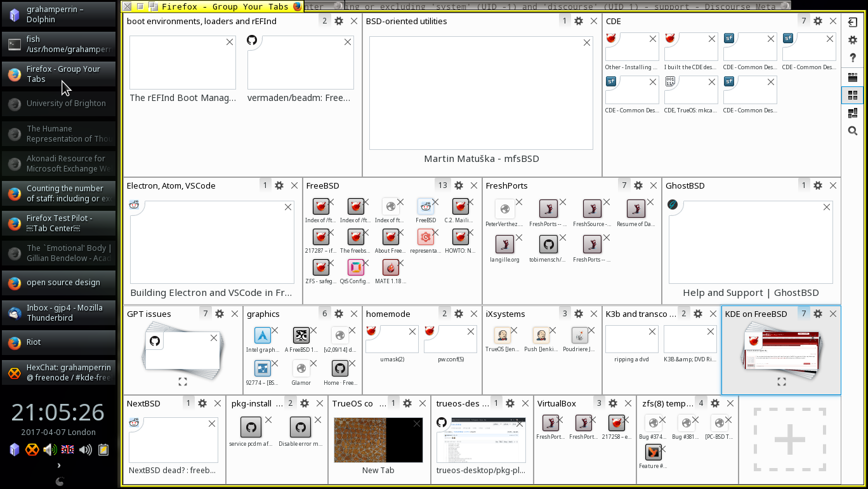Open the homemode group options gear

tap(459, 314)
